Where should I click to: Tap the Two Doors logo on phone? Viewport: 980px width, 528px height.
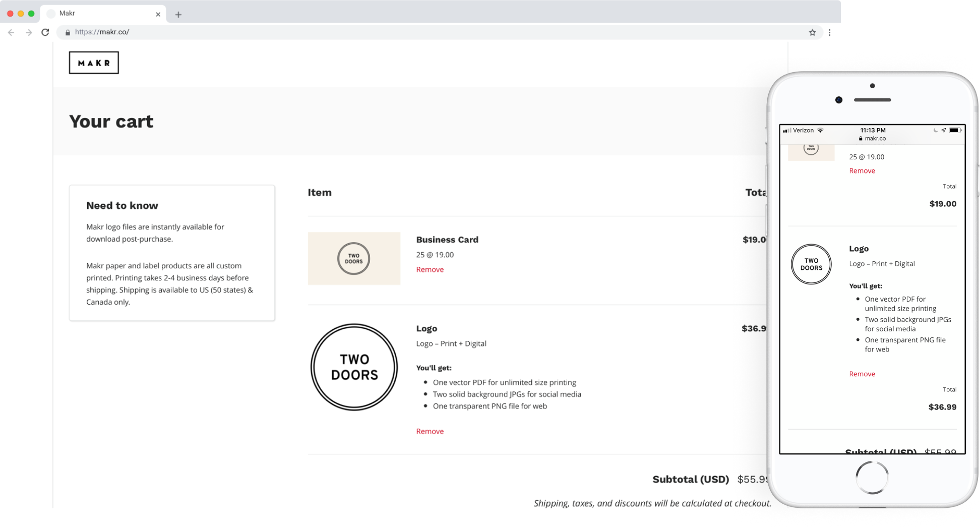[x=811, y=264]
